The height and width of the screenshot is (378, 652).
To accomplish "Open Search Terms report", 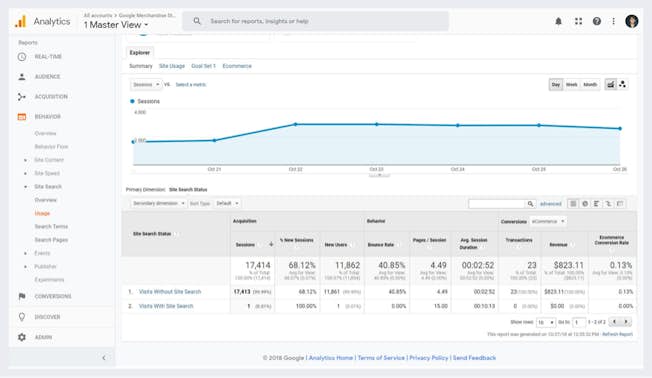I will [51, 227].
